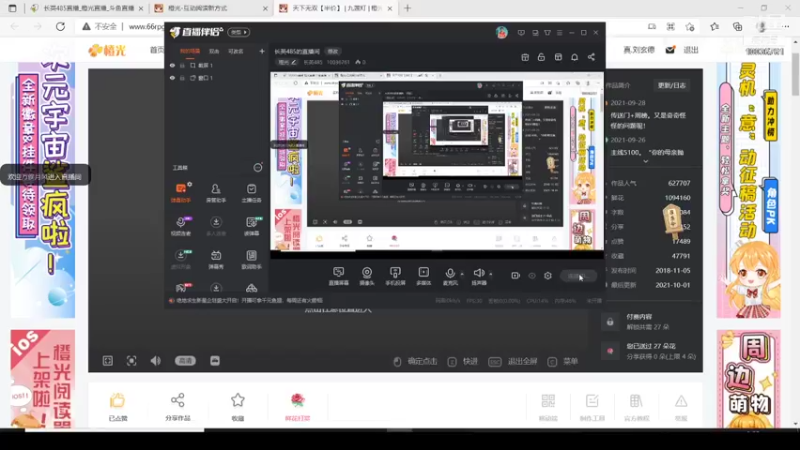Open the toolbox more options circle
Image resolution: width=800 pixels, height=450 pixels.
coord(258,167)
